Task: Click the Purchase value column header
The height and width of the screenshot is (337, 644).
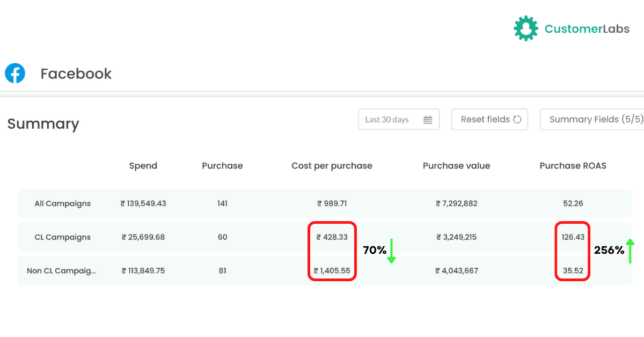Action: [x=456, y=166]
